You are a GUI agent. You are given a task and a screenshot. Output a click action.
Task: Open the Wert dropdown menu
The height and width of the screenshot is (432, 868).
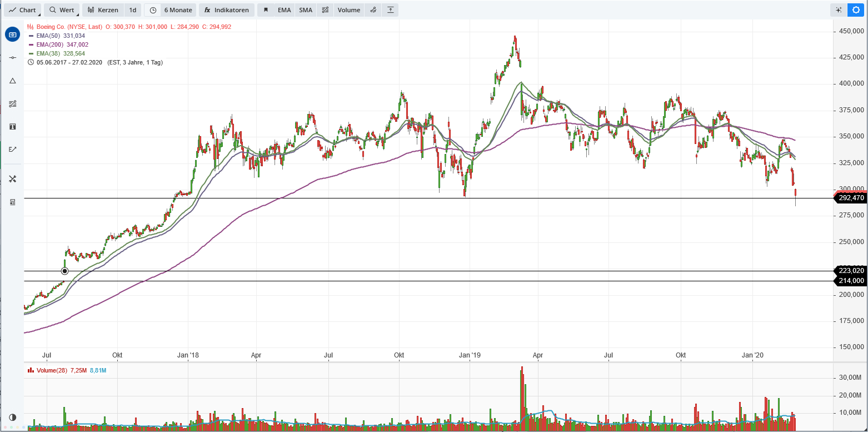tap(61, 9)
